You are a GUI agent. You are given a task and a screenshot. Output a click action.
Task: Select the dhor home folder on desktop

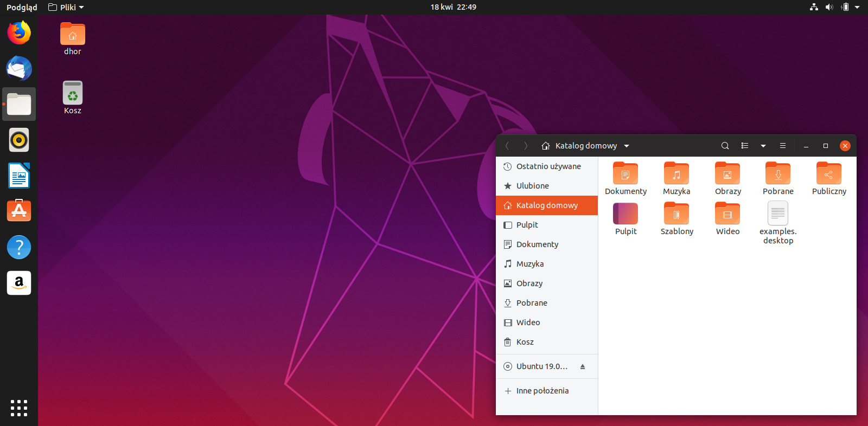(x=73, y=39)
